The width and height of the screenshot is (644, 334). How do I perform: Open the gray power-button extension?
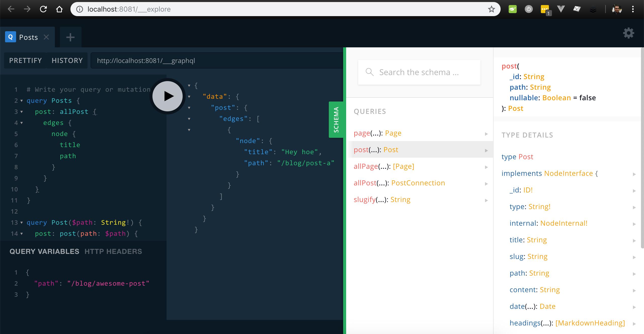(x=529, y=9)
